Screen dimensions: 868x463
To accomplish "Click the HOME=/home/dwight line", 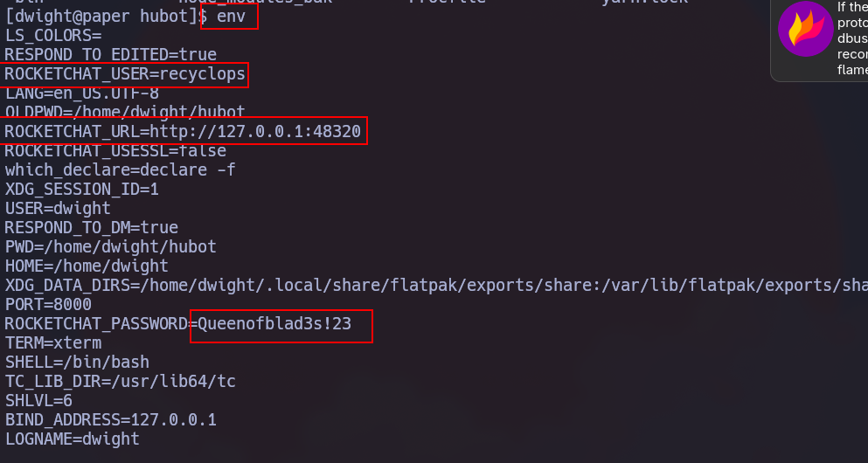I will coord(87,266).
